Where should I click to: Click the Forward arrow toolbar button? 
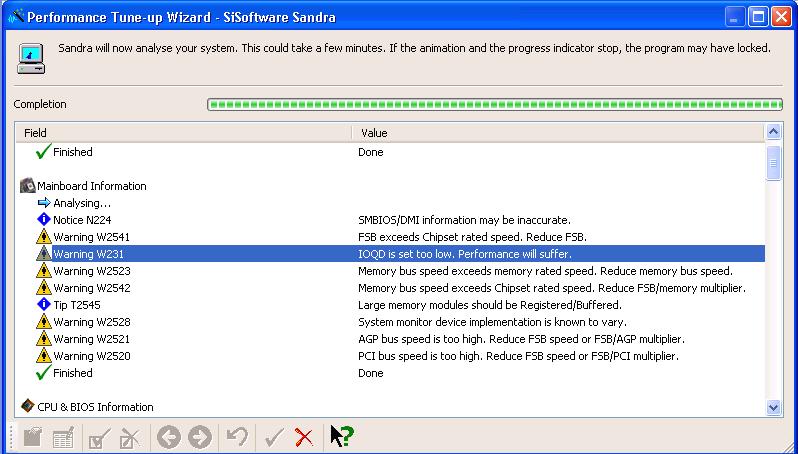point(200,437)
